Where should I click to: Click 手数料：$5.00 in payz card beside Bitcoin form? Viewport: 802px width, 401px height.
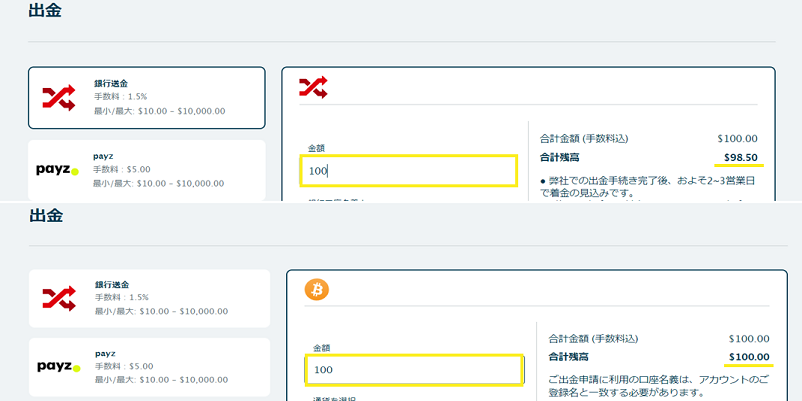124,367
